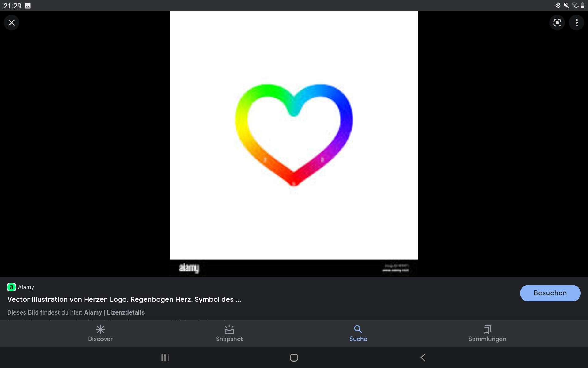The height and width of the screenshot is (368, 588).
Task: Tap the alamy watermark logo
Action: coord(189,268)
